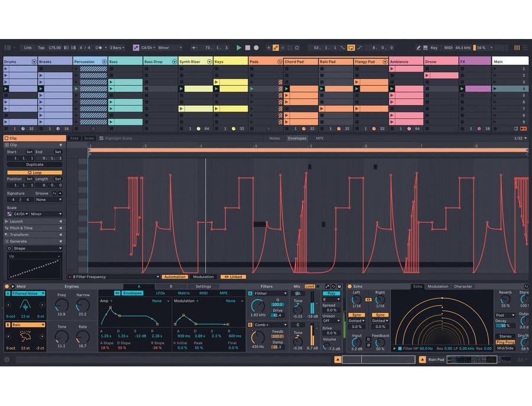Viewport: 532px width, 406px height.
Task: Click the transport Stop button
Action: 248,47
